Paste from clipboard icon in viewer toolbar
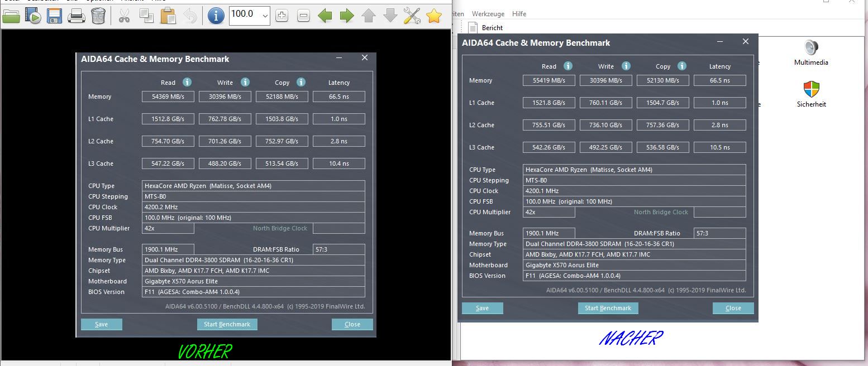The height and width of the screenshot is (366, 868). click(168, 16)
